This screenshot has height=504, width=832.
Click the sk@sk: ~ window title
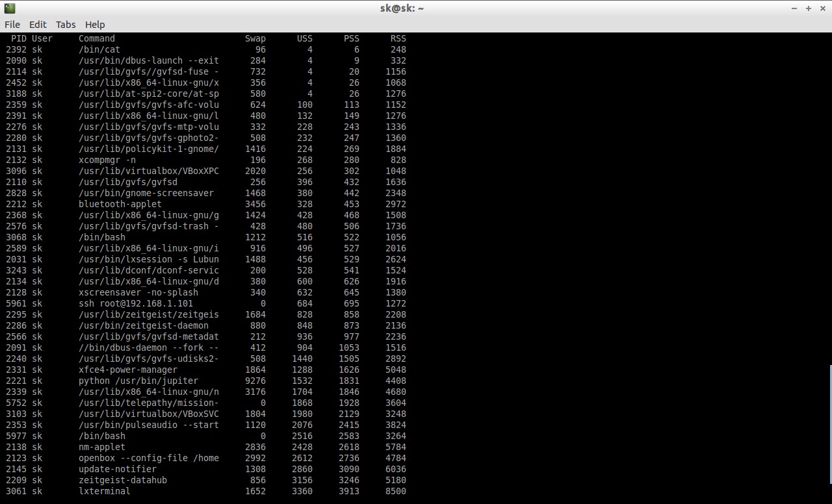pyautogui.click(x=402, y=8)
